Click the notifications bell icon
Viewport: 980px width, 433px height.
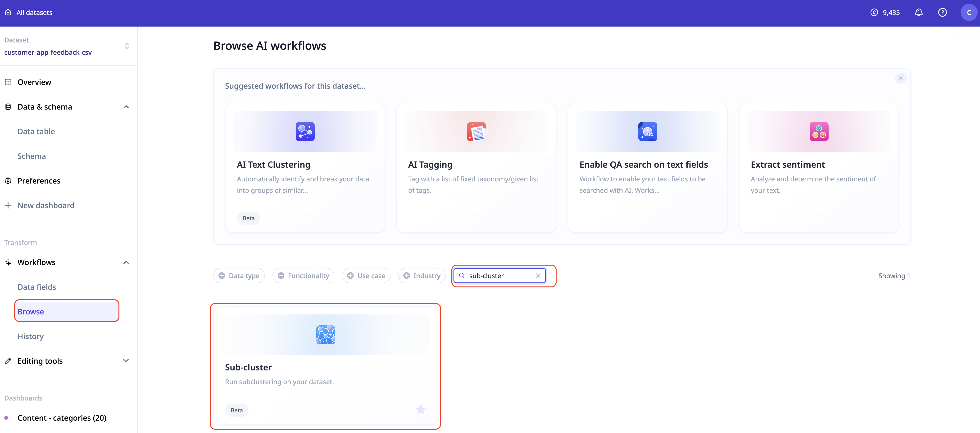point(918,13)
